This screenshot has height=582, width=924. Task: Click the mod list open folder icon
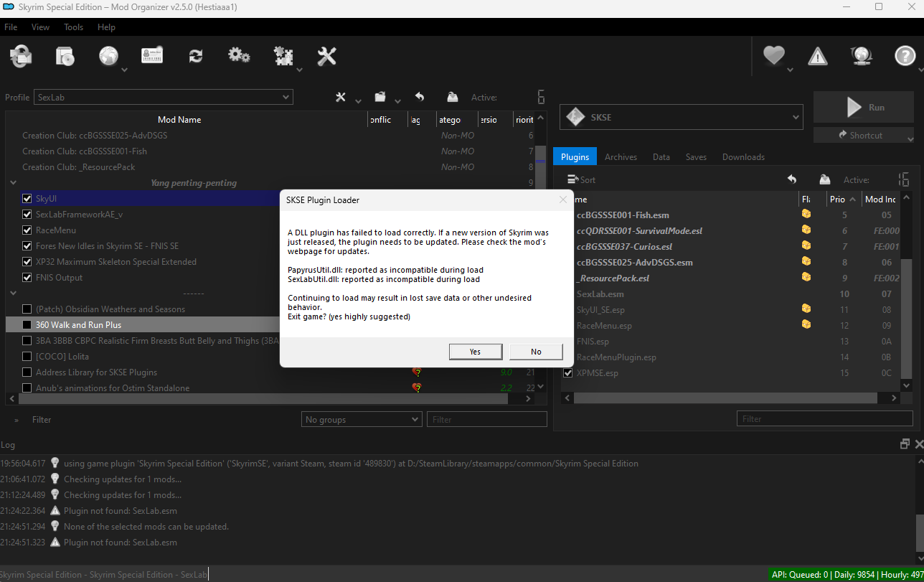pos(380,97)
